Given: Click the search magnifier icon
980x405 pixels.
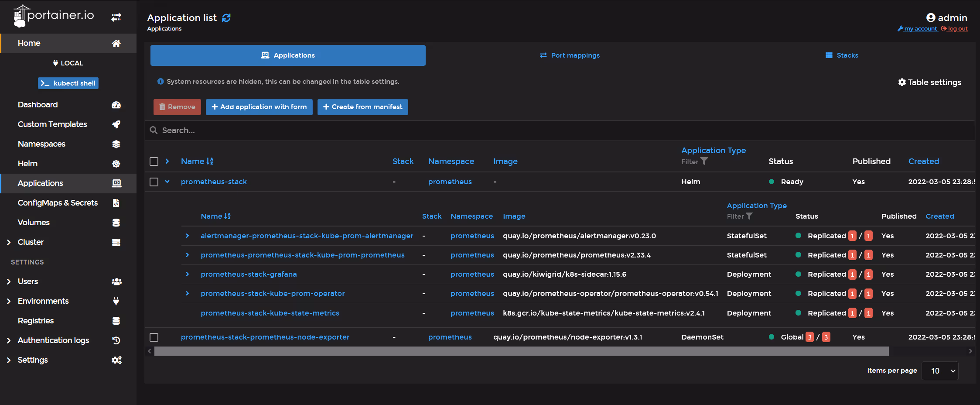Looking at the screenshot, I should pyautogui.click(x=154, y=130).
